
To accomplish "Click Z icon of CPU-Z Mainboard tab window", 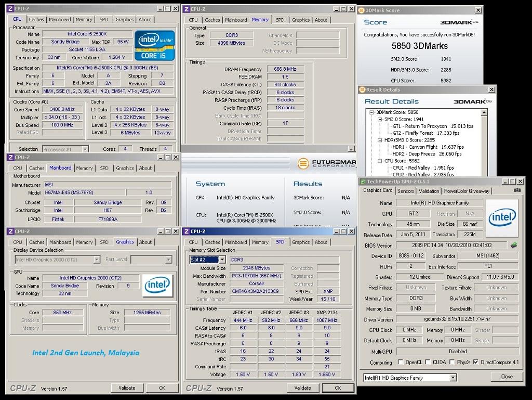I will tap(10, 157).
